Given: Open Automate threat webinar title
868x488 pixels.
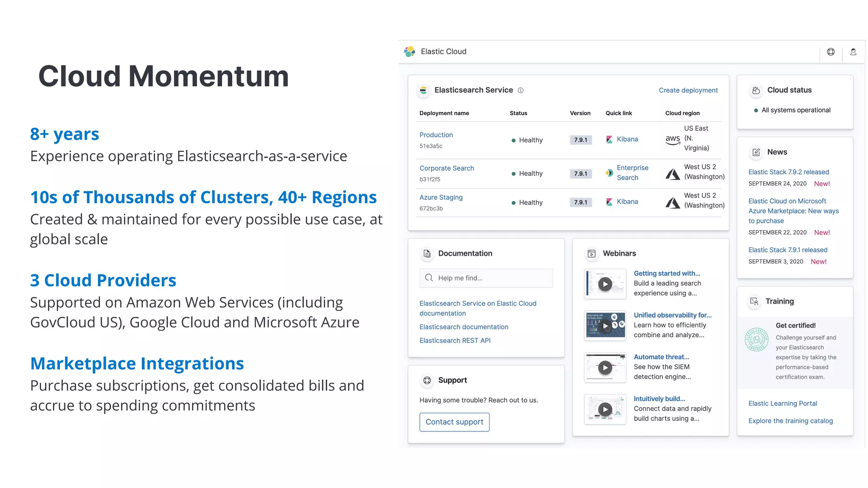Looking at the screenshot, I should point(661,357).
